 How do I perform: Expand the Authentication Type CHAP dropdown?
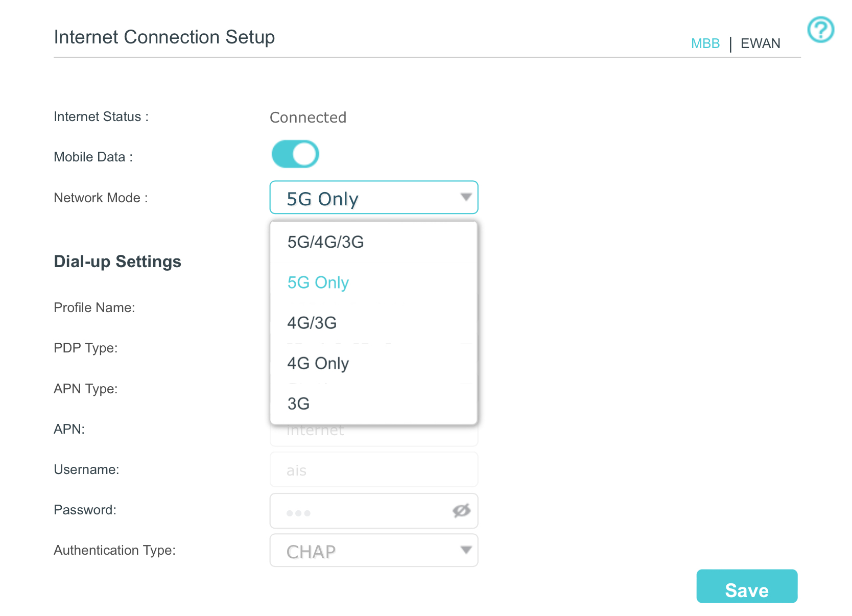(374, 551)
